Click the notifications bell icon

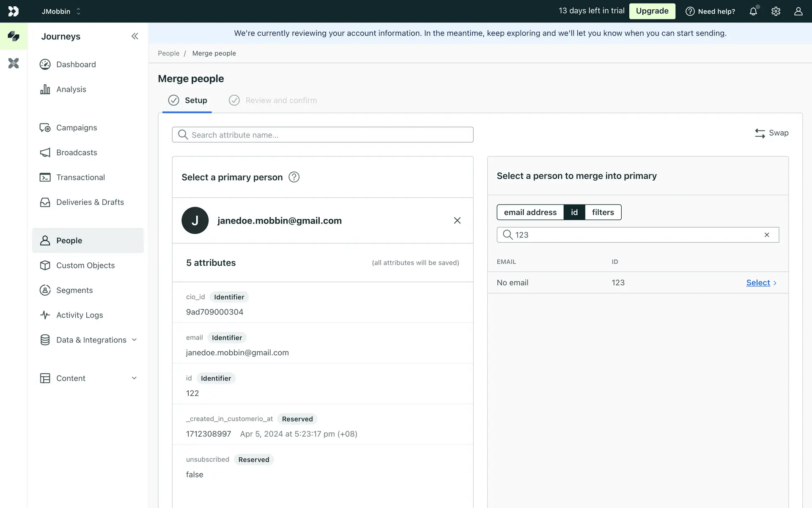753,11
